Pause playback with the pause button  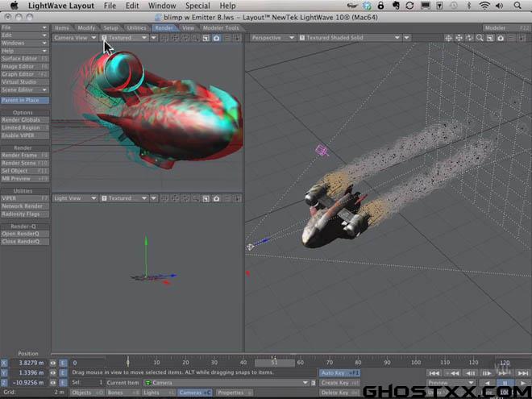[505, 383]
